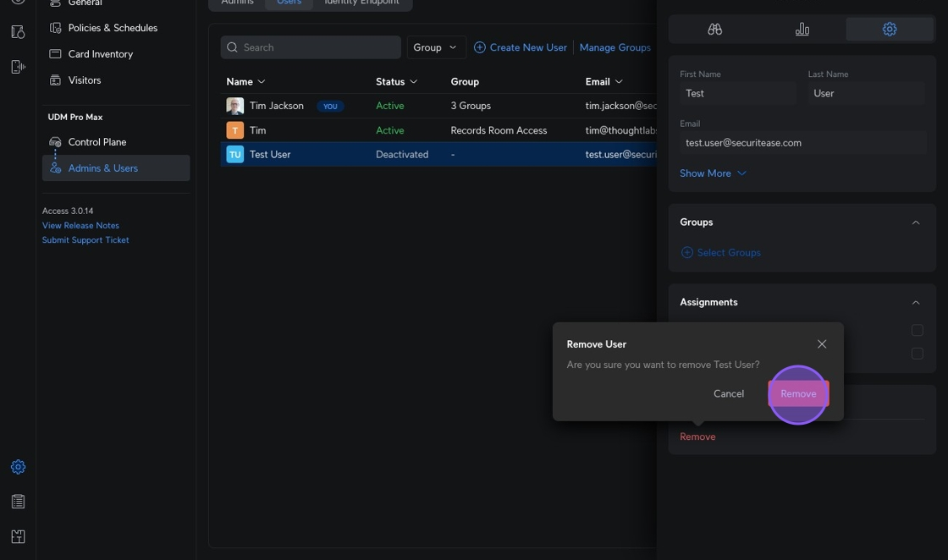Close the Remove User dialog with X
The width and height of the screenshot is (948, 560).
tap(821, 344)
